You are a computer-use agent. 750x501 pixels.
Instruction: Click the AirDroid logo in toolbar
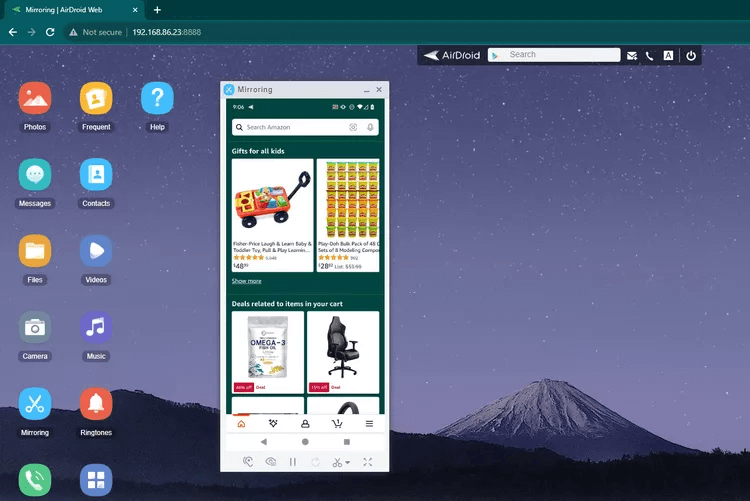coord(452,56)
